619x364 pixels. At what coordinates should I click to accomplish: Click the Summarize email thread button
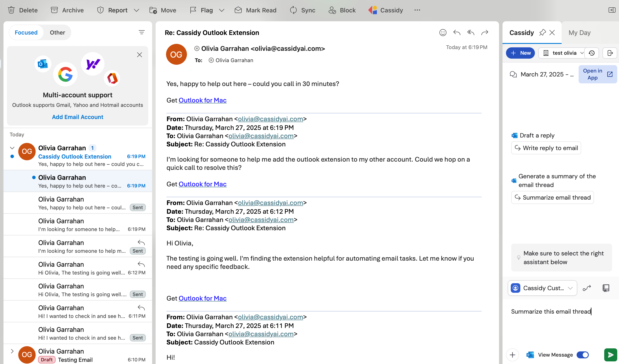[552, 197]
